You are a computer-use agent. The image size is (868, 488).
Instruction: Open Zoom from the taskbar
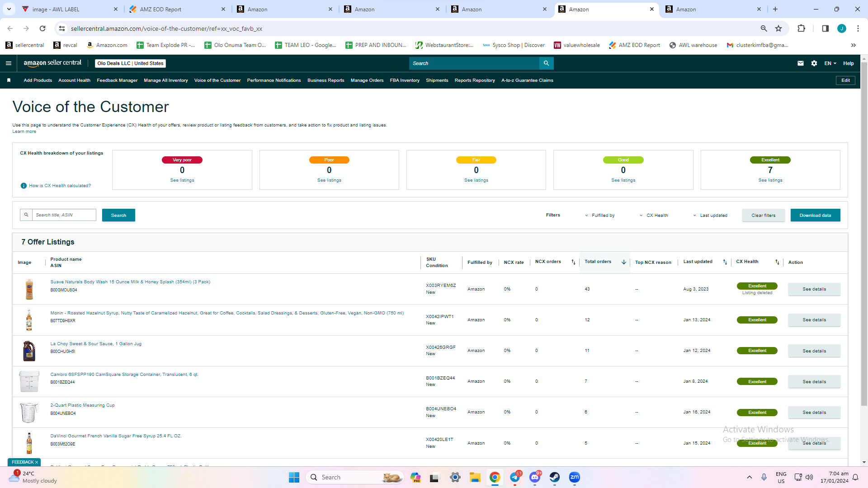(x=575, y=477)
